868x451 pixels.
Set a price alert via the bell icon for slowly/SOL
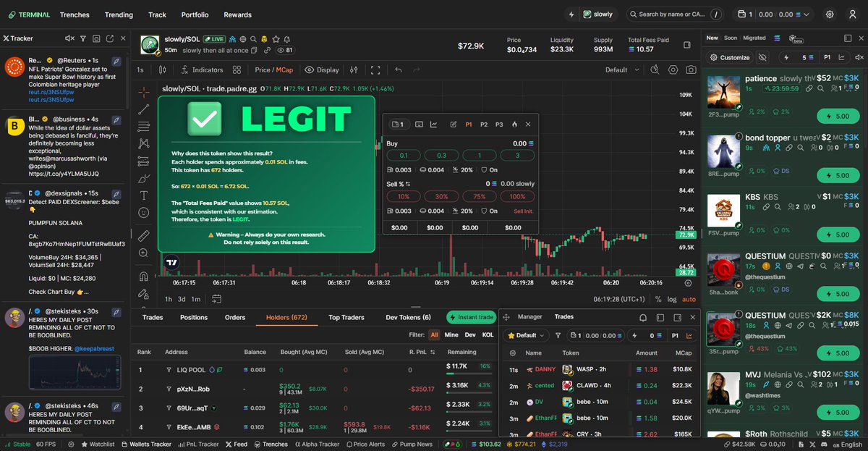pos(287,39)
